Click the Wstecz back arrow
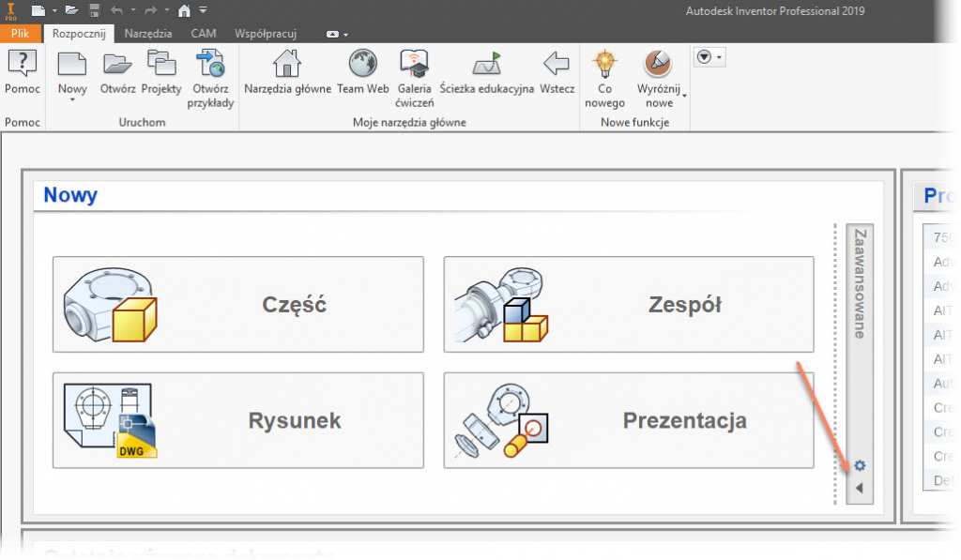 tap(557, 66)
